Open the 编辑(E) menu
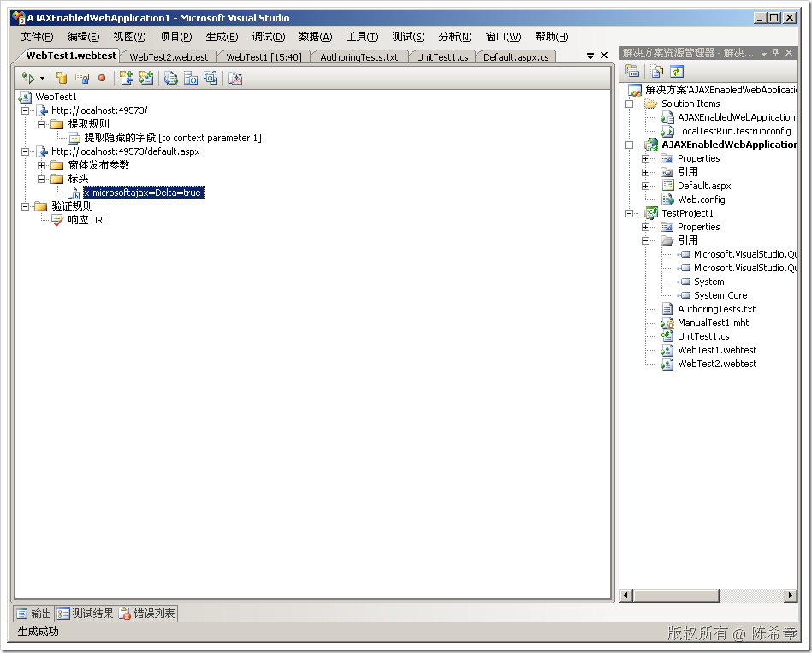This screenshot has height=653, width=812. coord(83,37)
